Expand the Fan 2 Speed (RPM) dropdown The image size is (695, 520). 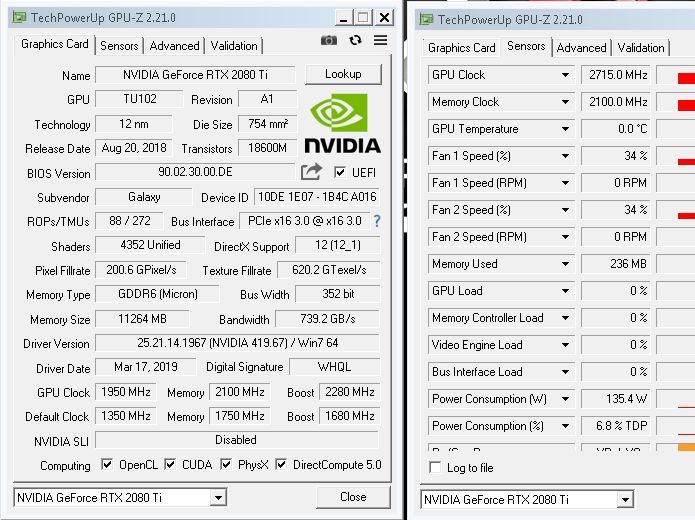tap(565, 237)
